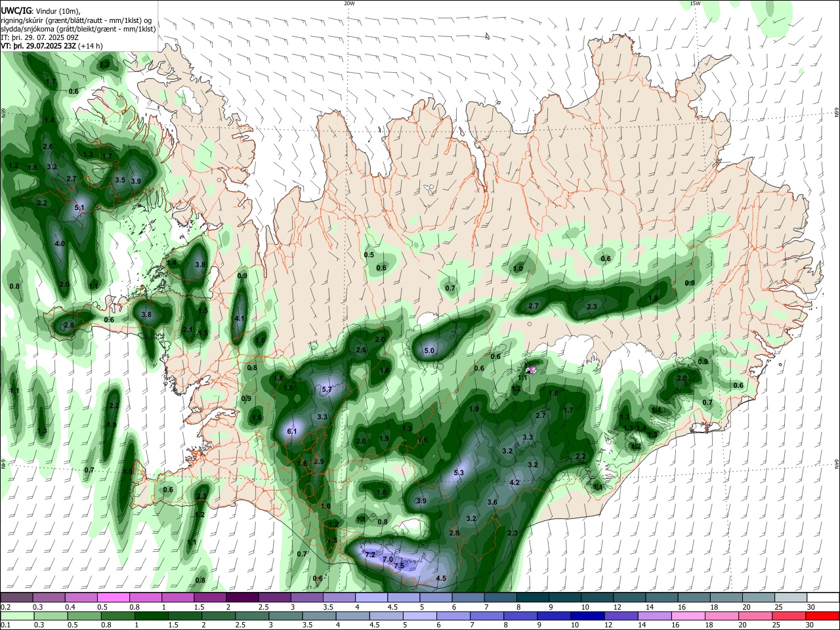This screenshot has height=630, width=840.
Task: Click the 7.0 rainfall value on the map
Action: tap(388, 560)
